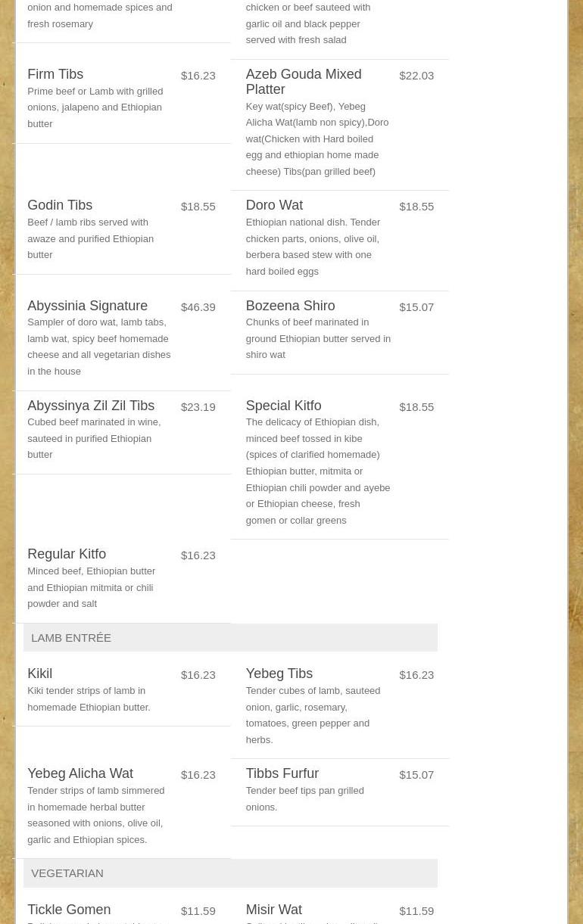
Task: Click the Abyssinia Signature item name
Action: pos(87,306)
